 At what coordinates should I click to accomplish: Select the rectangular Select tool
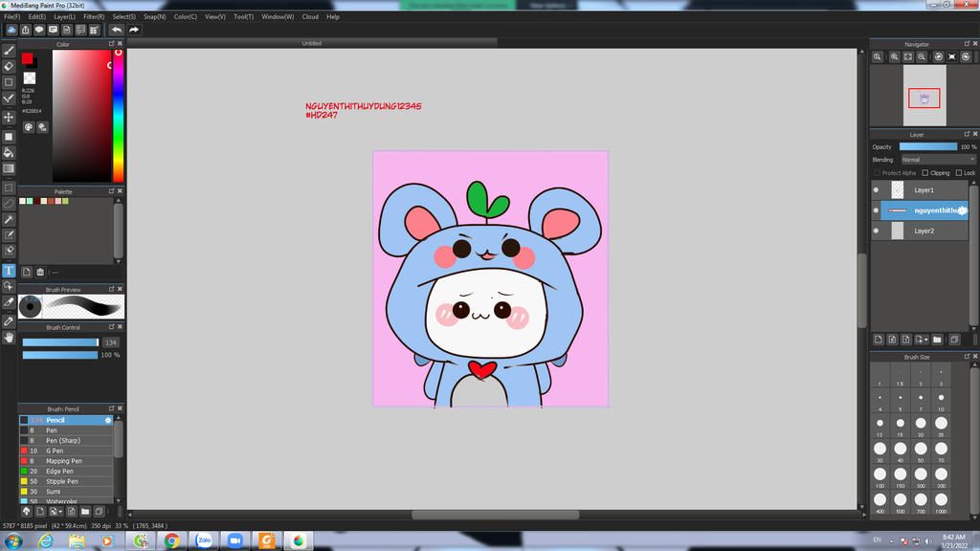(x=9, y=187)
